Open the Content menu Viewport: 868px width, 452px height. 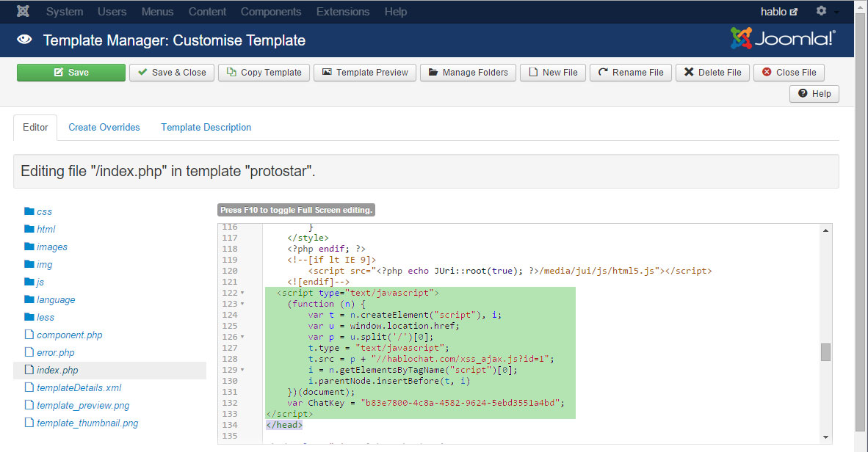[207, 12]
